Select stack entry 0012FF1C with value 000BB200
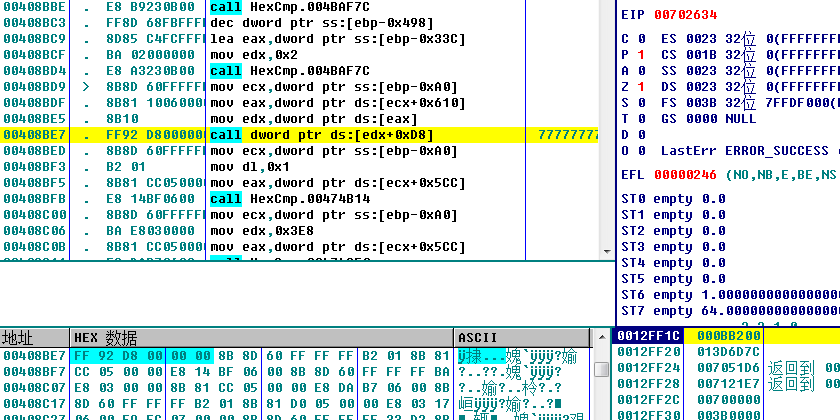The width and height of the screenshot is (840, 420). (726, 336)
